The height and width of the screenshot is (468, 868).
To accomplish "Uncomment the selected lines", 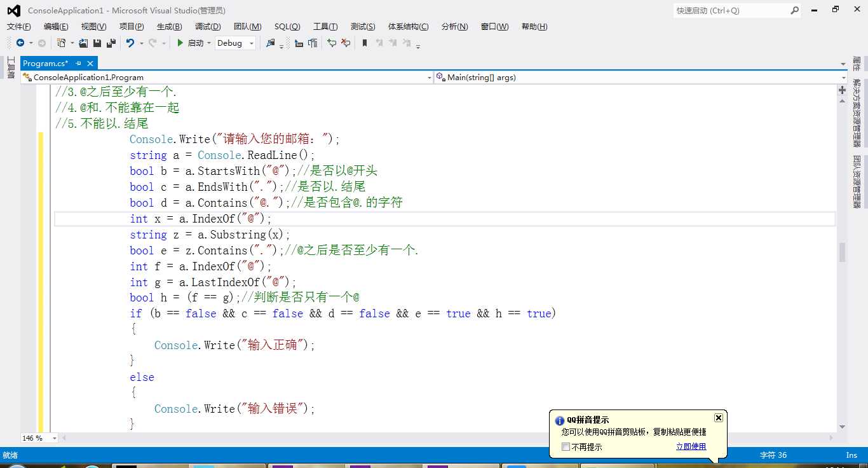I will pos(346,43).
